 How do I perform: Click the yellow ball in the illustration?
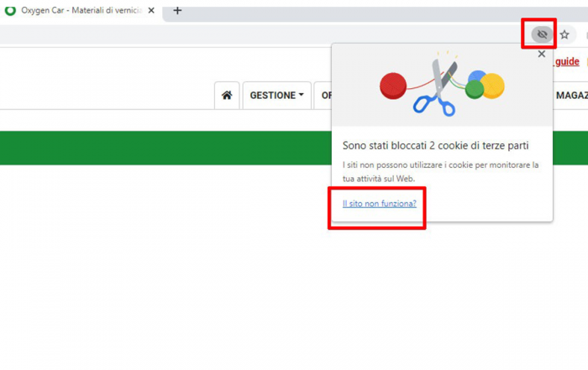493,86
